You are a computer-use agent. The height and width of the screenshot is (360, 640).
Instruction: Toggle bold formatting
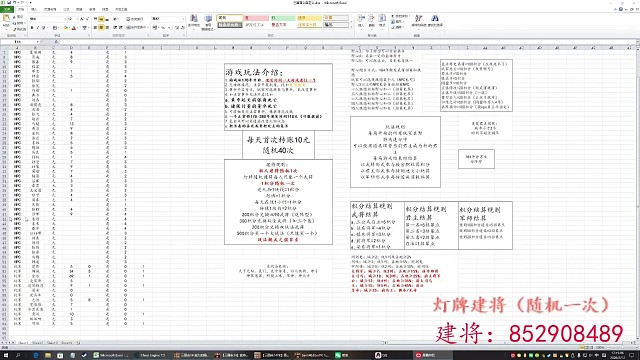tap(31, 28)
